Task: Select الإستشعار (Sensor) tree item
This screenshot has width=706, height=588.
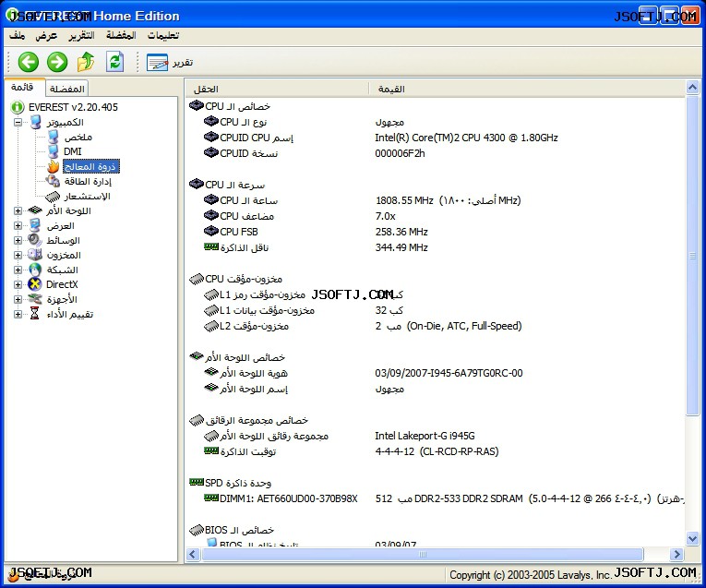Action: pyautogui.click(x=87, y=197)
